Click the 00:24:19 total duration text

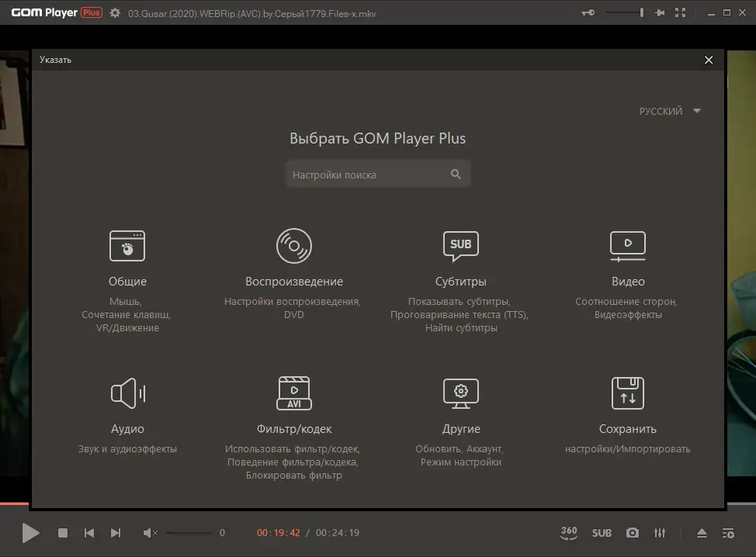pyautogui.click(x=338, y=533)
